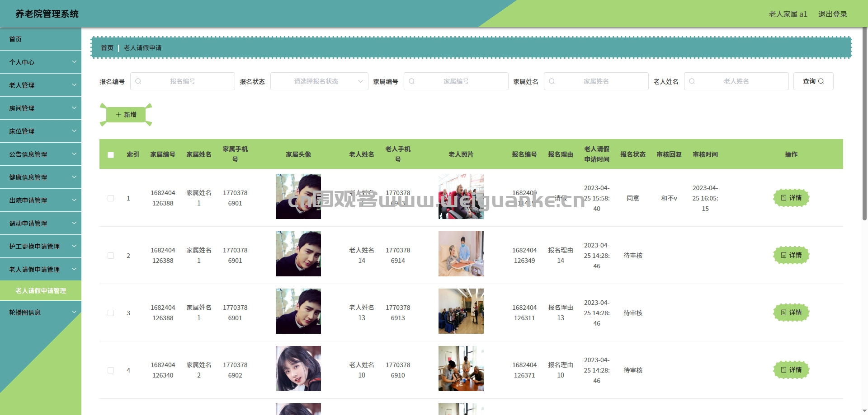Viewport: 868px width, 415px height.
Task: Click the elder photo in row 1
Action: coord(461,196)
